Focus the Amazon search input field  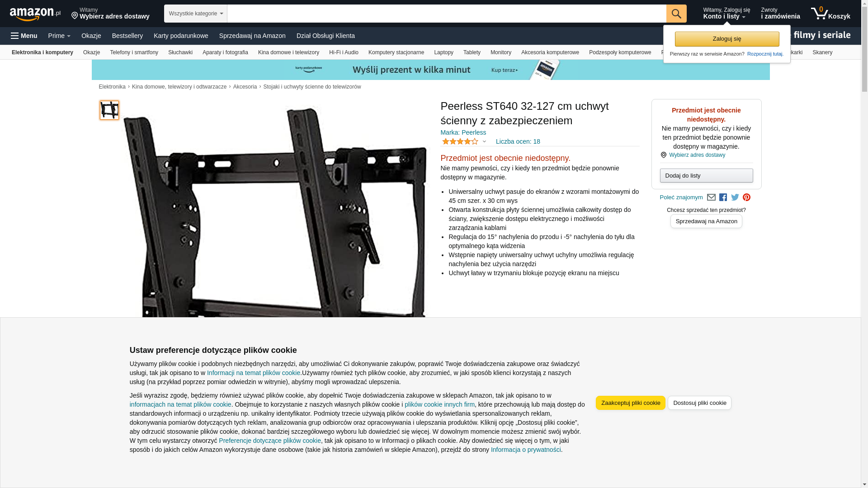(x=447, y=14)
